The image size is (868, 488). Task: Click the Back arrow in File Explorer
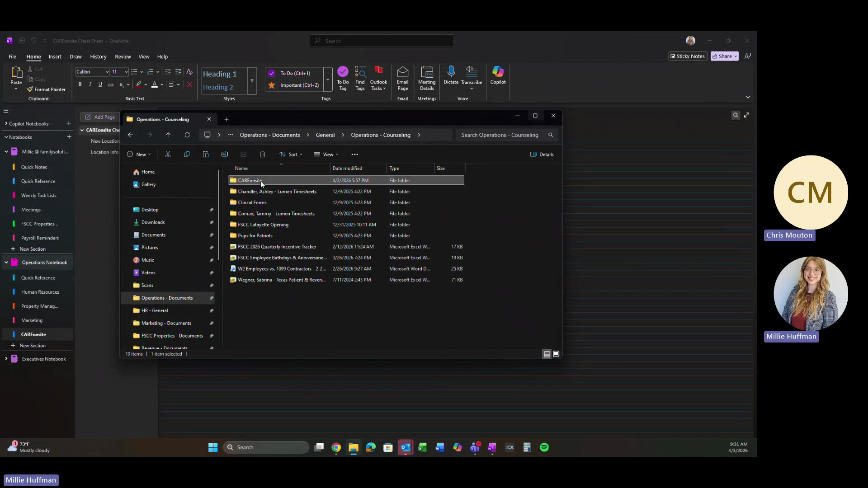point(130,135)
